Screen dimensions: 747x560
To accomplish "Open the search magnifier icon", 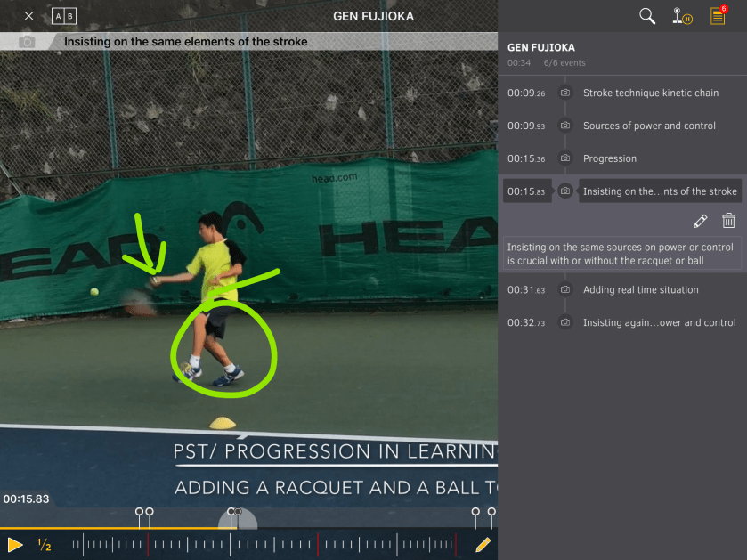I will pos(647,16).
